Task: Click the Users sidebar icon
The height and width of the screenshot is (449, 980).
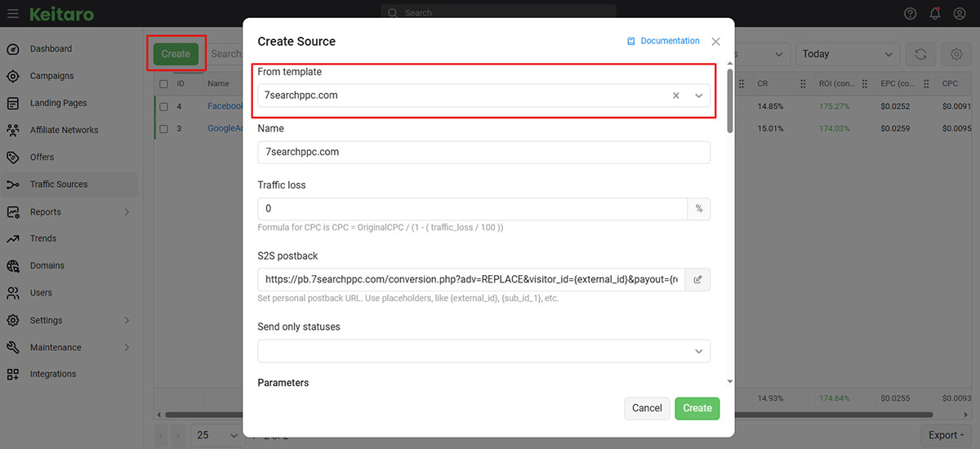Action: point(13,292)
